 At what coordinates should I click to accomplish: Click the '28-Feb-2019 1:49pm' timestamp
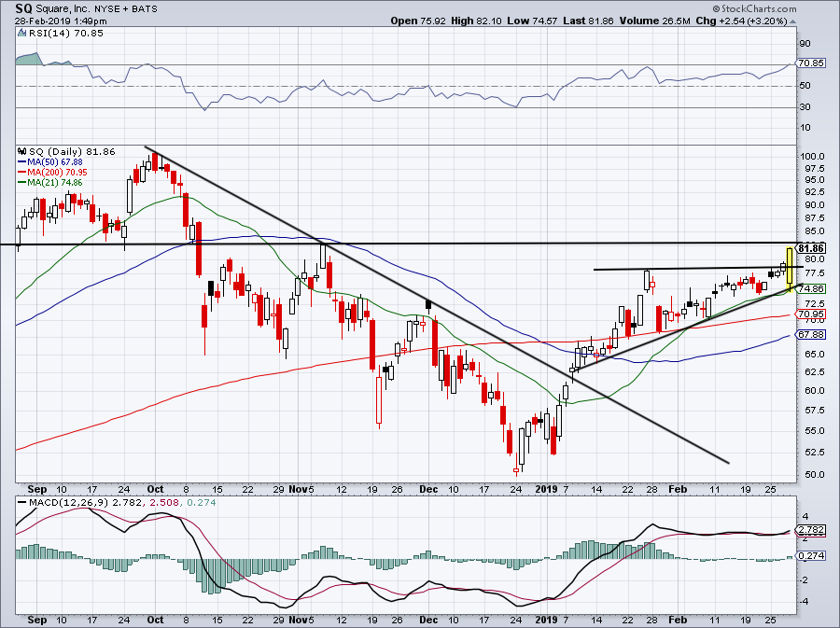(61, 21)
